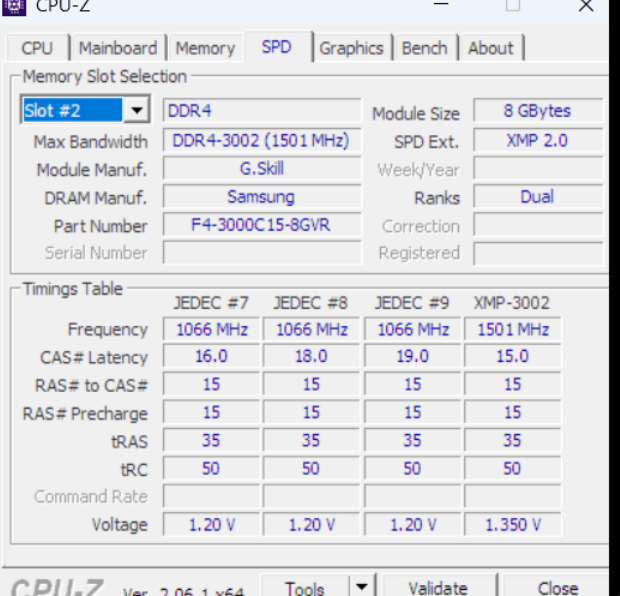620x596 pixels.
Task: Click JEDEC #8 CAS# Latency 18.0 cell
Action: pos(311,356)
